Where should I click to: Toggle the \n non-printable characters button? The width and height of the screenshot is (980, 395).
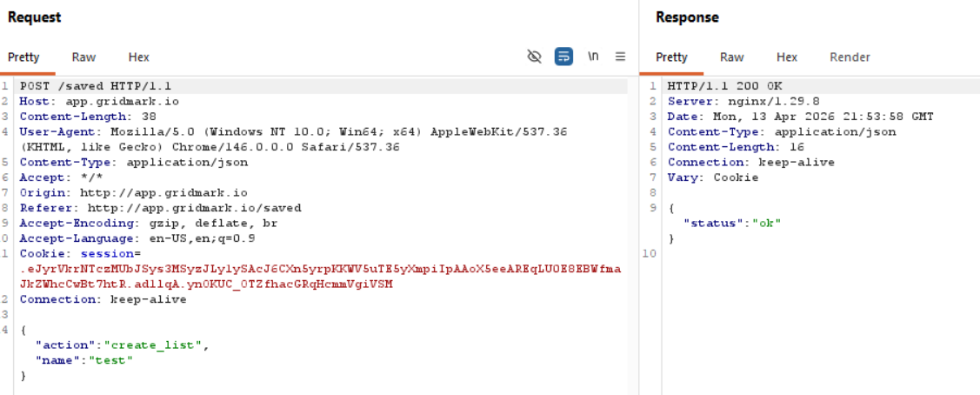pos(593,57)
